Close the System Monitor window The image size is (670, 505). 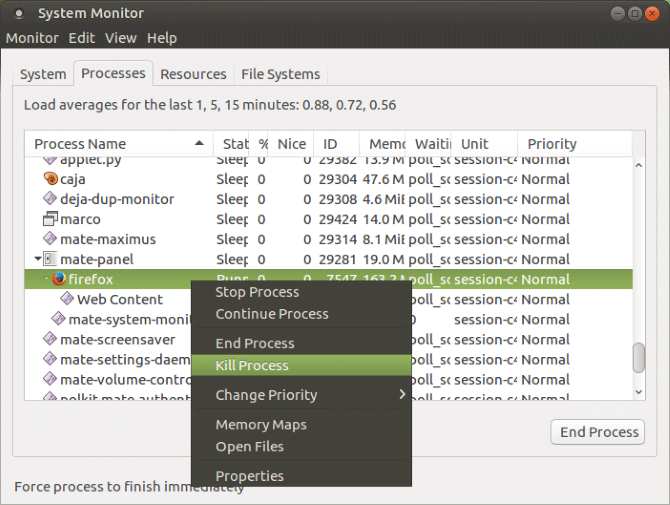coord(652,14)
